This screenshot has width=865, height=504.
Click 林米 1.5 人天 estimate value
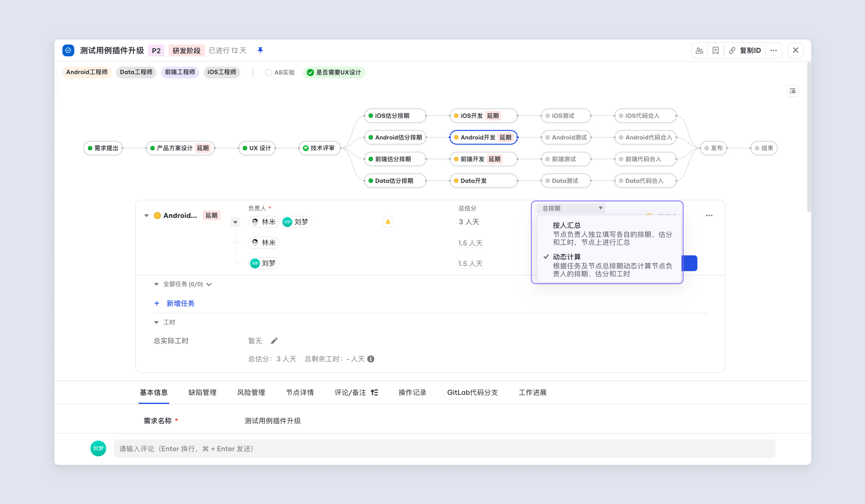pos(470,243)
